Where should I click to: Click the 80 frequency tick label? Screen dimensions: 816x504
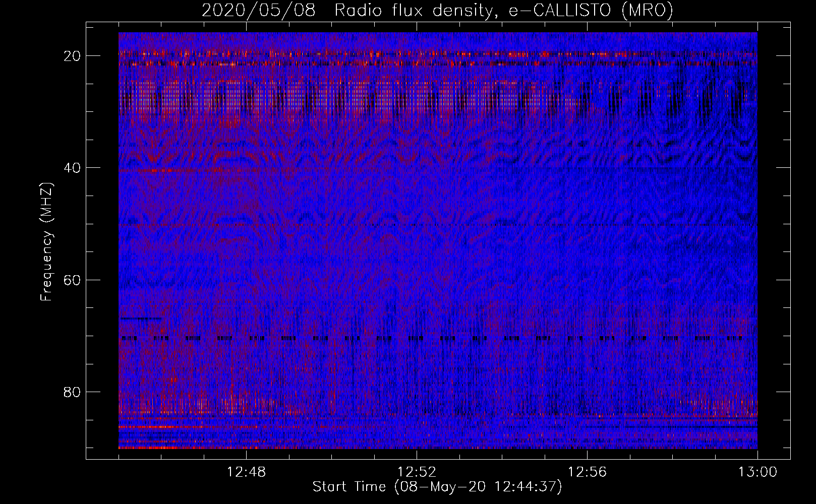[73, 392]
